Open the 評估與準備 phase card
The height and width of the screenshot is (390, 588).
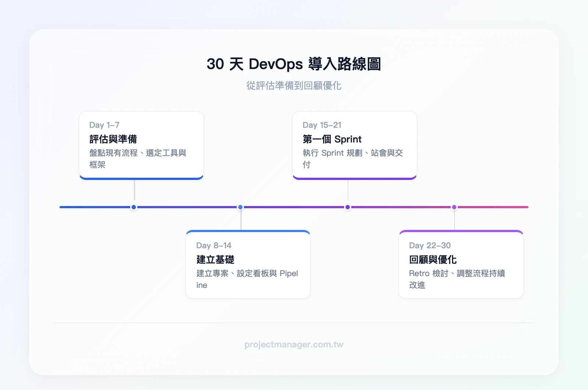tap(141, 145)
